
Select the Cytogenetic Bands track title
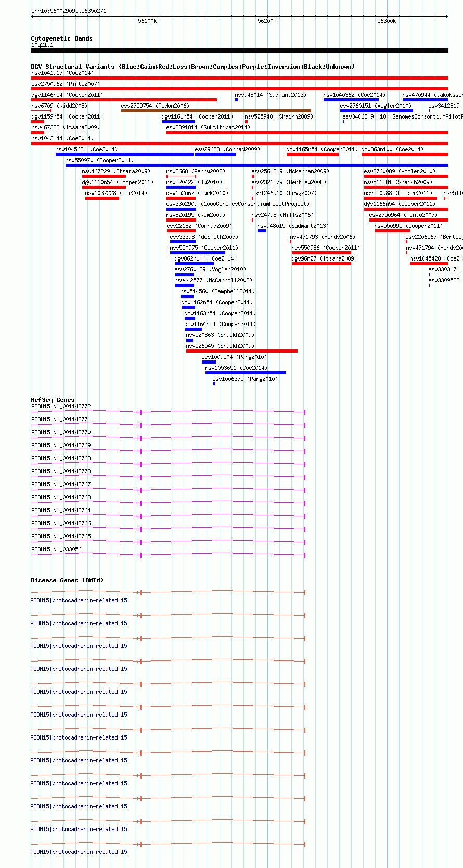[62, 38]
